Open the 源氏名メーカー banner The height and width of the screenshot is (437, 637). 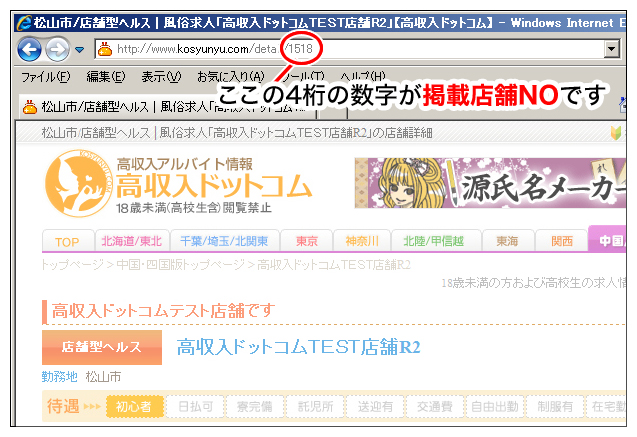(x=490, y=183)
